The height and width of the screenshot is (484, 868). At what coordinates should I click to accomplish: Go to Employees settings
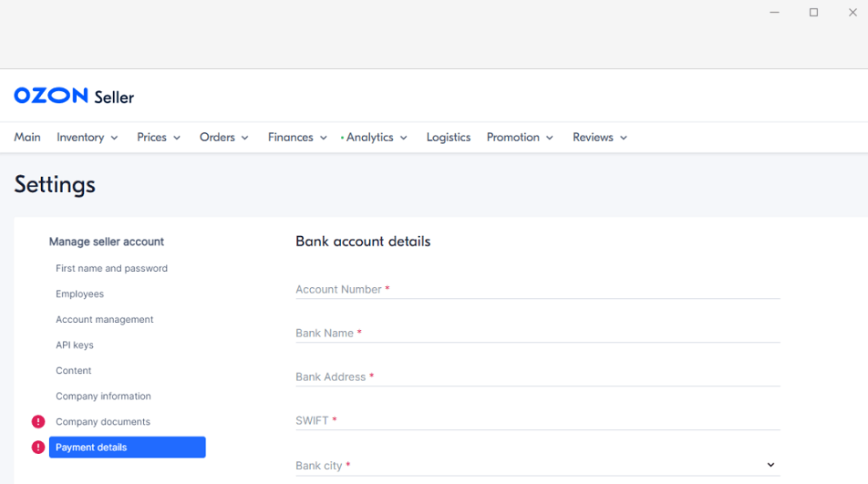[x=79, y=294]
